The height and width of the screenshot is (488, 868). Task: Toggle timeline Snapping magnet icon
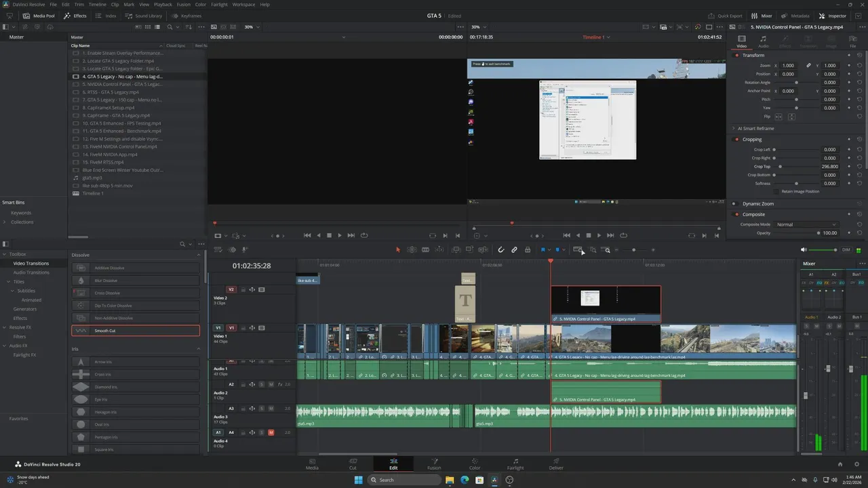point(501,250)
